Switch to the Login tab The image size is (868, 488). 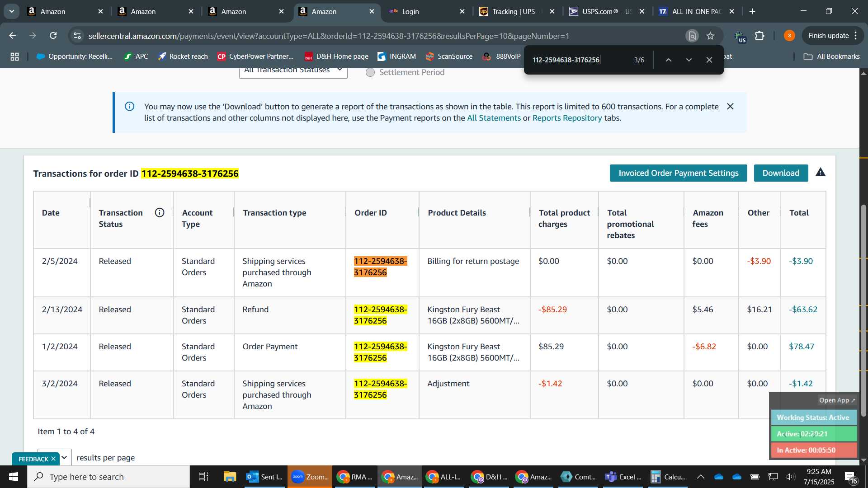[427, 11]
